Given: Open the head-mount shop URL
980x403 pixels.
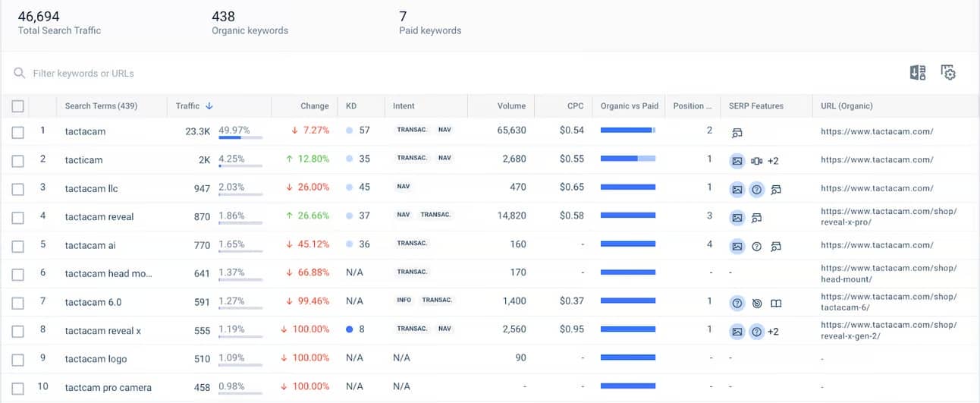Looking at the screenshot, I should (x=889, y=274).
